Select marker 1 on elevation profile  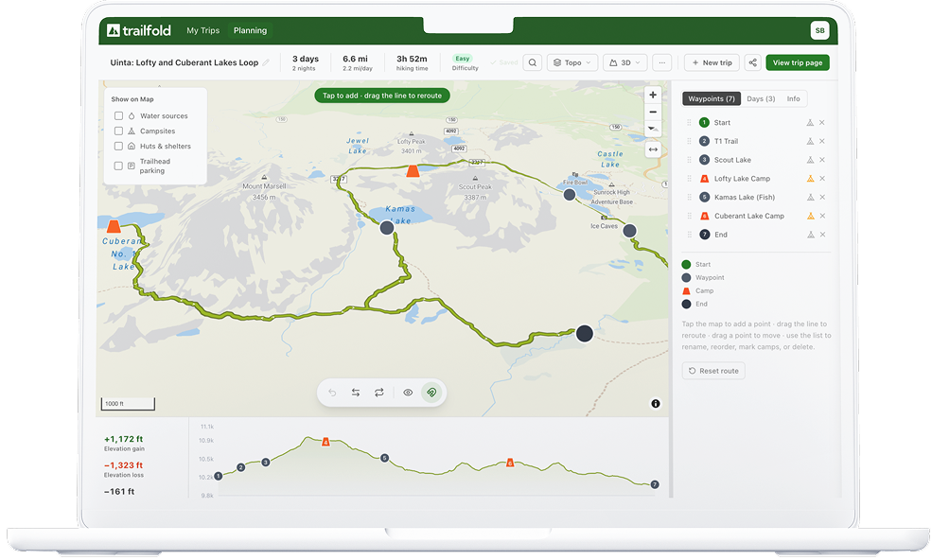coord(219,476)
